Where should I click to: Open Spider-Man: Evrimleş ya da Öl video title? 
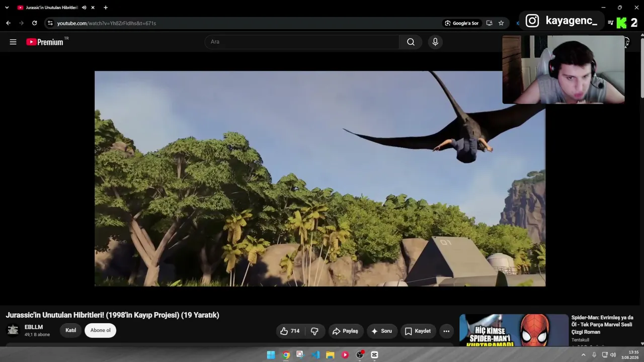pos(602,325)
